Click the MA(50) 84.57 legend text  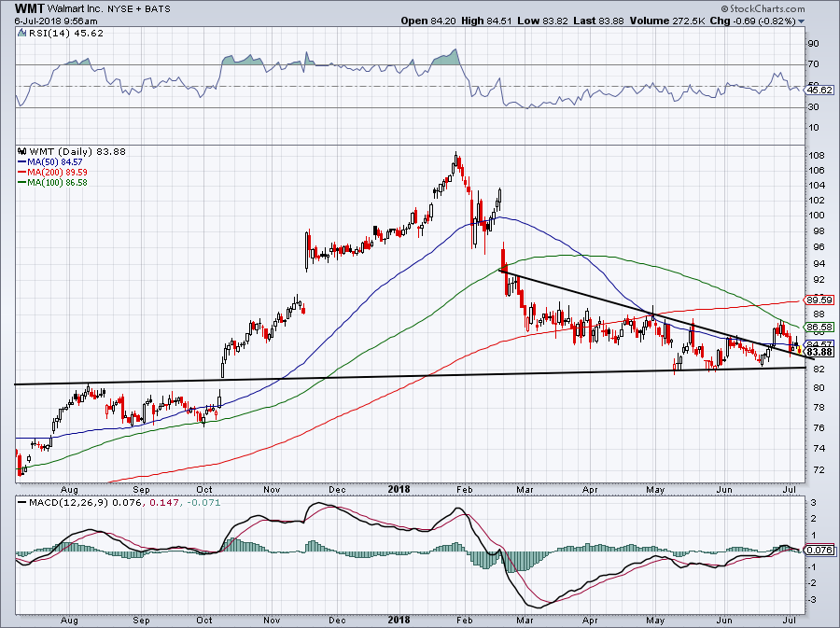[55, 161]
